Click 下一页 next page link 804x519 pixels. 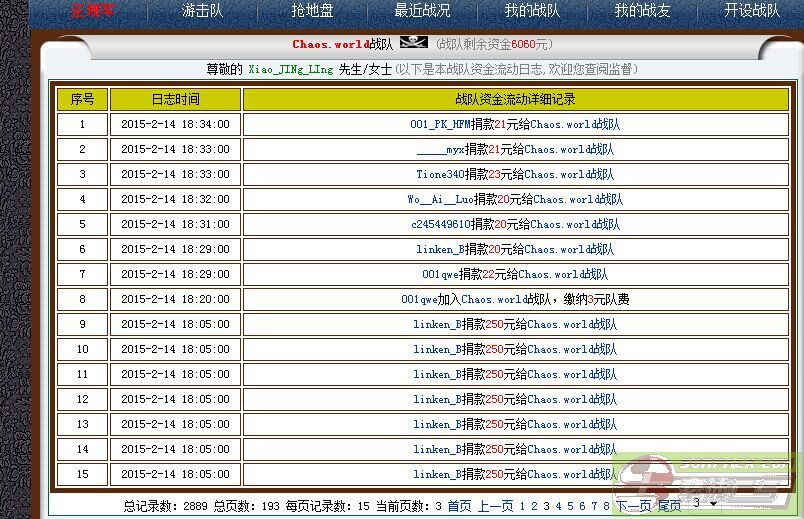633,506
